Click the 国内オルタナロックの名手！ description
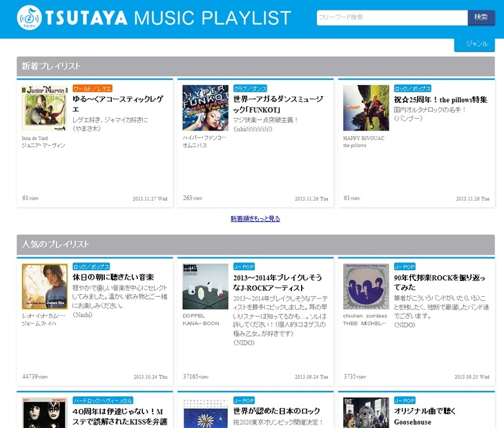The width and height of the screenshot is (504, 428). coord(429,110)
